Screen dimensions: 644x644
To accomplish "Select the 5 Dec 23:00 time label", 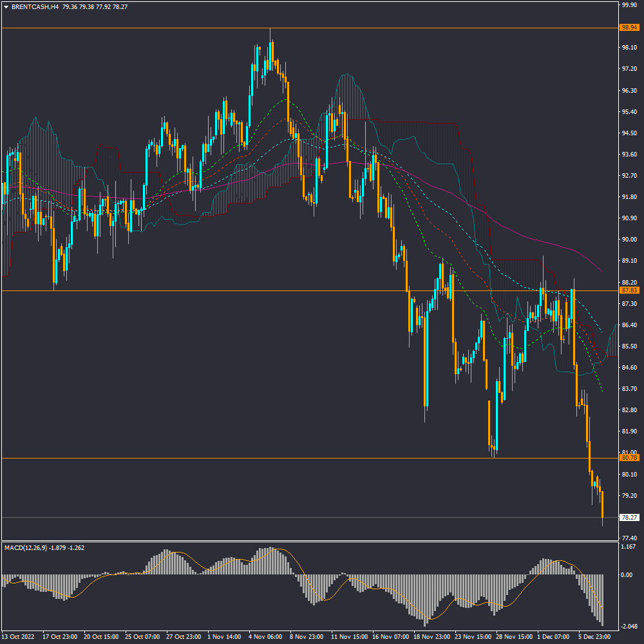I will pos(595,636).
